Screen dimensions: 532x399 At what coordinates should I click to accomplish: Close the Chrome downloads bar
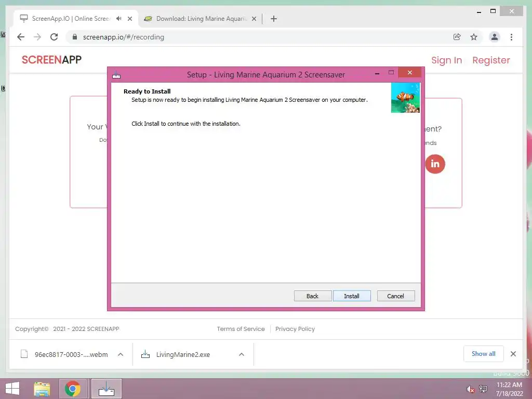[513, 354]
